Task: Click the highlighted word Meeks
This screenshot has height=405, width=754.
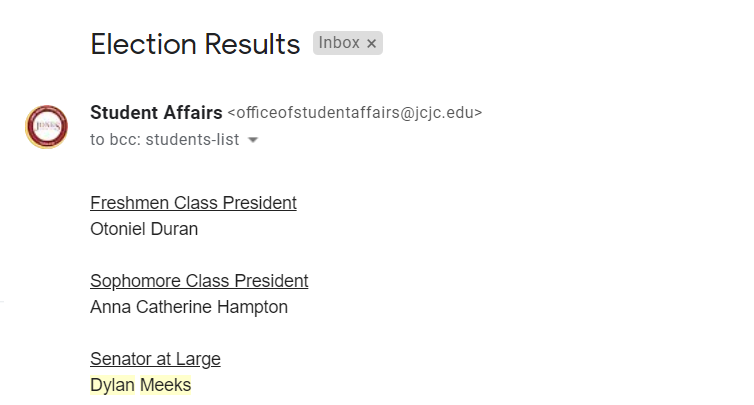Action: click(165, 385)
